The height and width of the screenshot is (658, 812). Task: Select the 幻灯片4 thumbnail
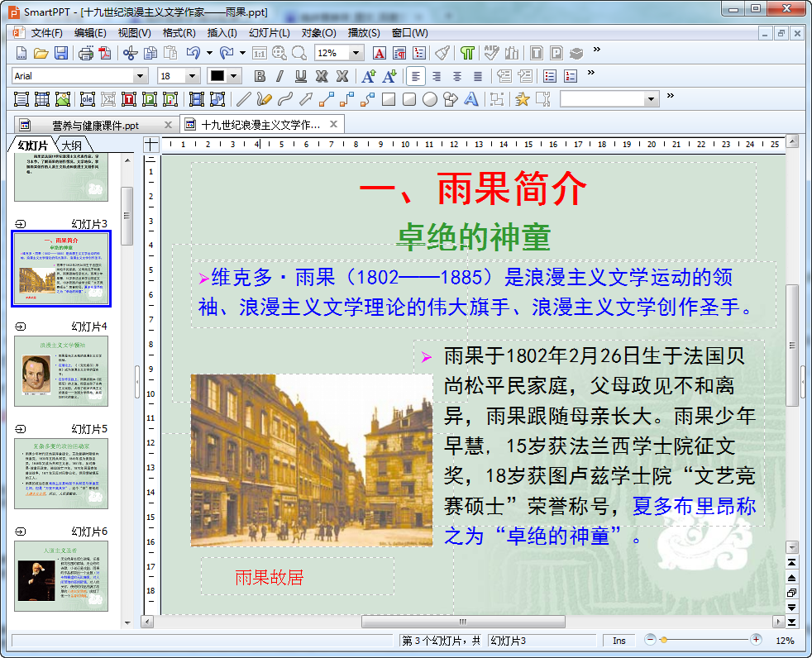tap(61, 370)
